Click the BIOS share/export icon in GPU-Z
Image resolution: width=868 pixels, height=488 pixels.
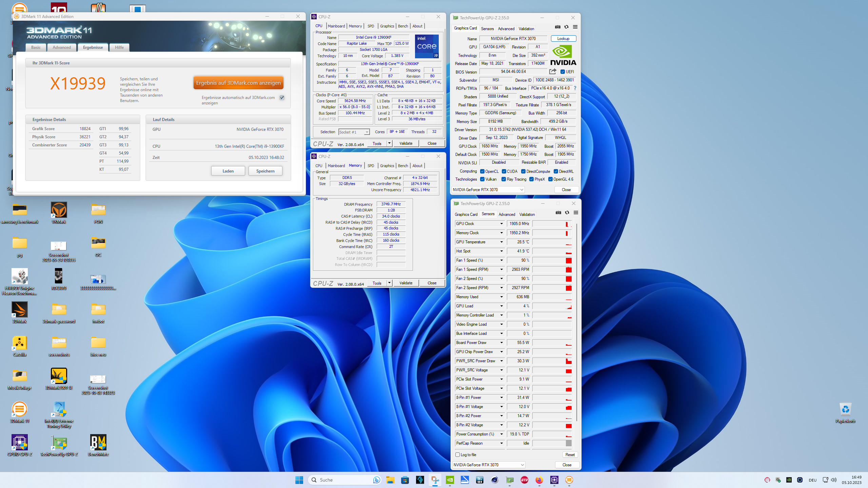tap(553, 72)
